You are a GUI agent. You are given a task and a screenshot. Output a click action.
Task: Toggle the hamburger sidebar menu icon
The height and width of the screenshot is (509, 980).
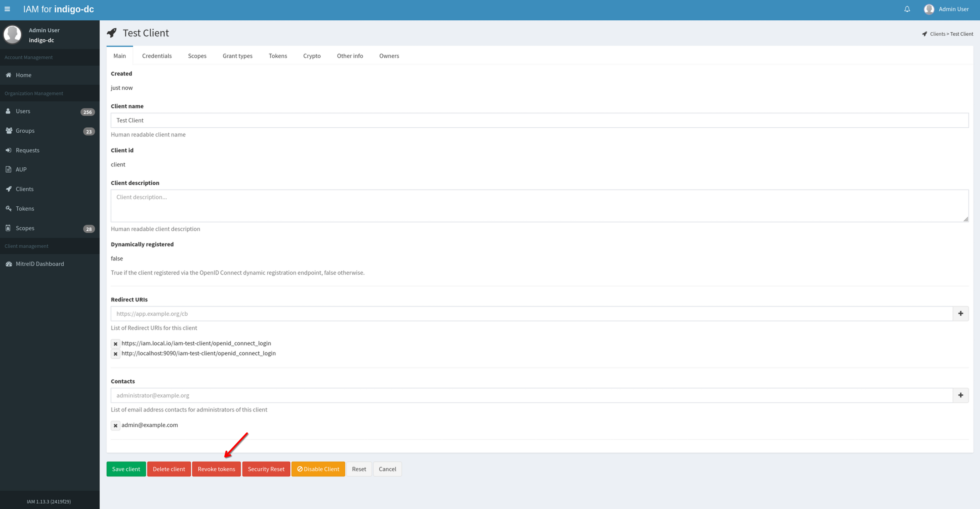coord(7,9)
